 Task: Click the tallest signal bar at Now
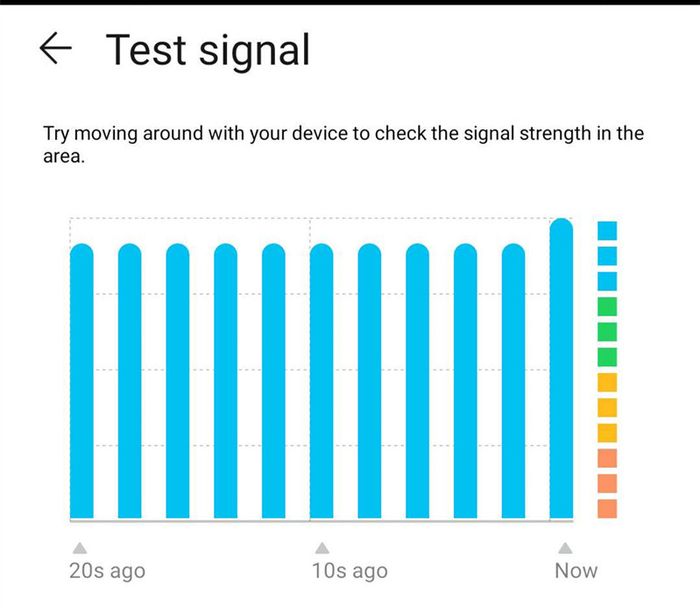tap(562, 368)
